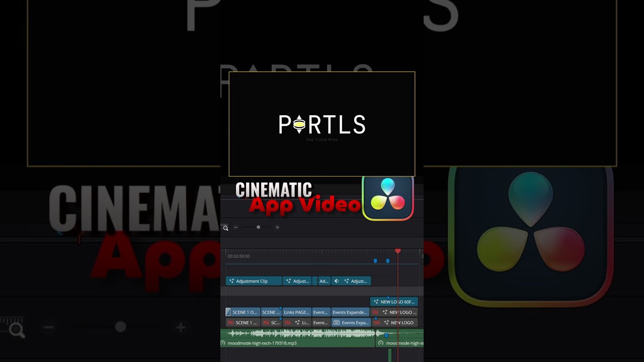This screenshot has height=362, width=644.
Task: Select the bottom-row 'NEW LOGO' clip
Action: [394, 322]
